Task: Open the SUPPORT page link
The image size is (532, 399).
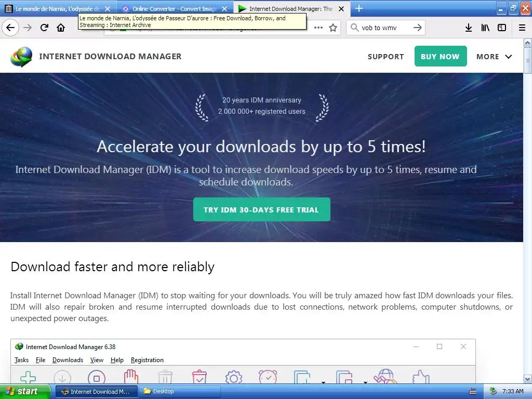Action: pyautogui.click(x=386, y=57)
